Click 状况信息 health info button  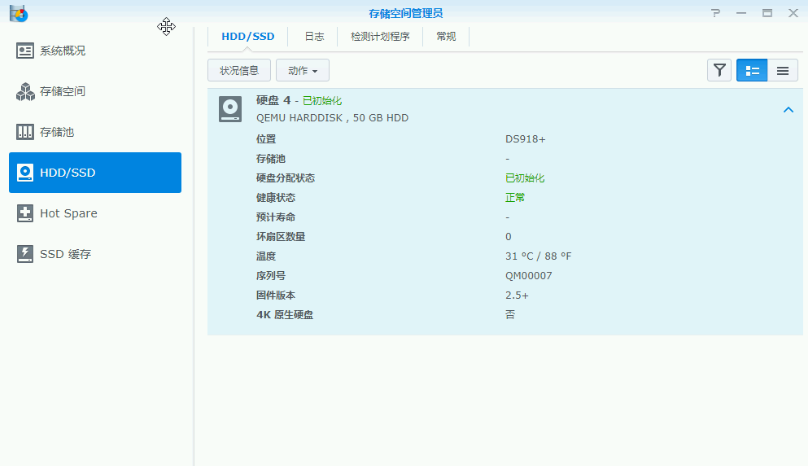[239, 70]
